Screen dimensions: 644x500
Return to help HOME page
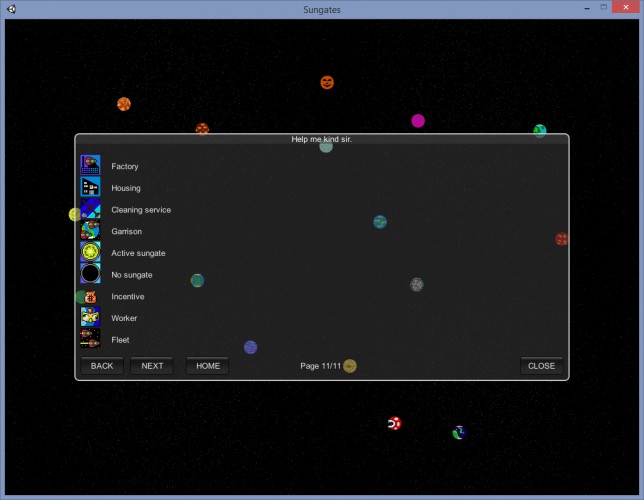(x=207, y=366)
